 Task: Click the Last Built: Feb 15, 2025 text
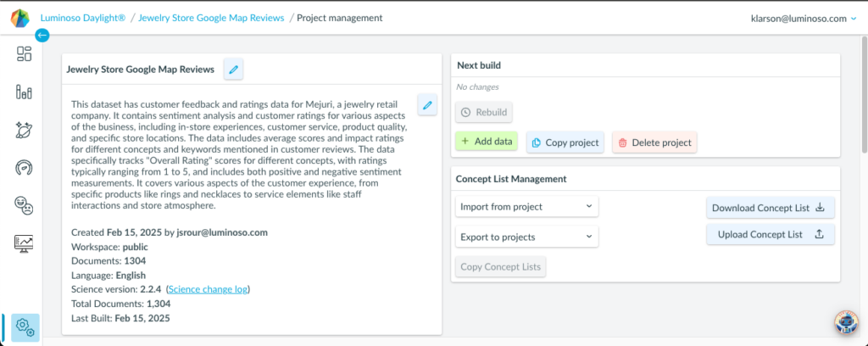pos(120,318)
